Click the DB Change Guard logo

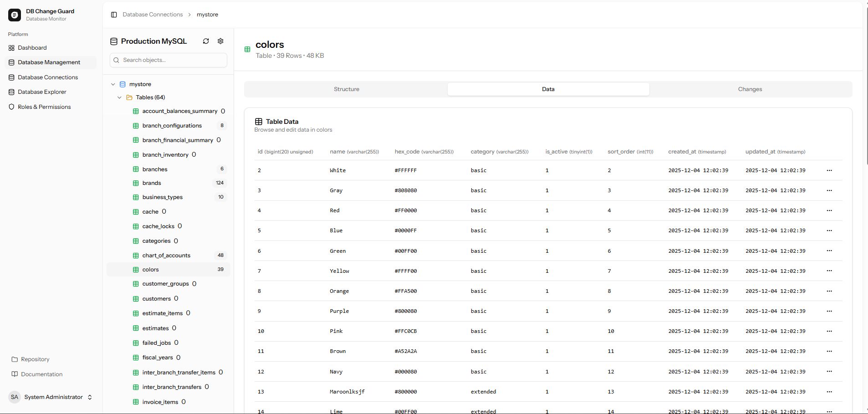pyautogui.click(x=15, y=15)
